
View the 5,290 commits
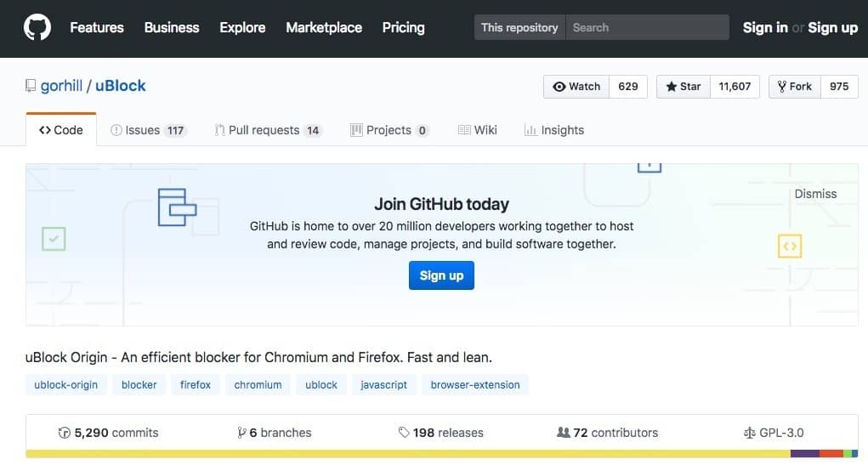click(x=109, y=433)
